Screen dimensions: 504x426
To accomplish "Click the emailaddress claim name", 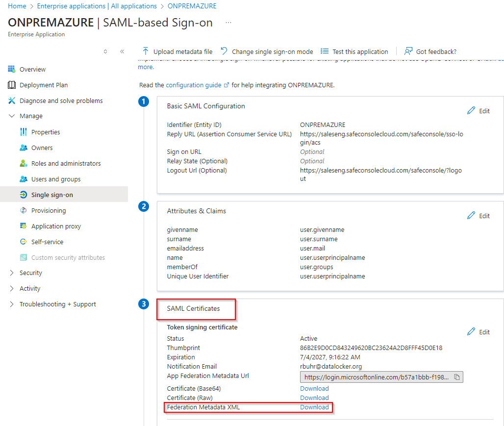I will [185, 248].
